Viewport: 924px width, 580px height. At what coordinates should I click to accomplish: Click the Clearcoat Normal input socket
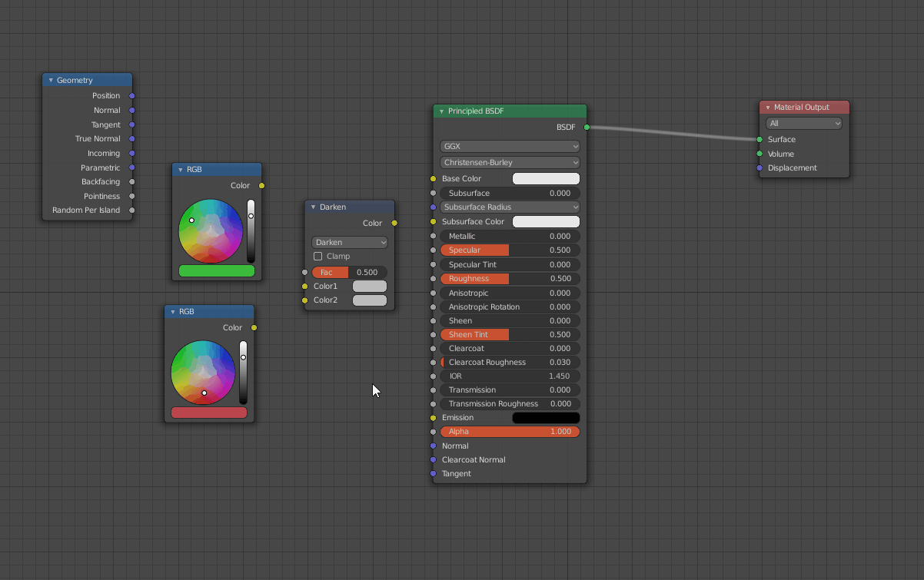tap(433, 459)
